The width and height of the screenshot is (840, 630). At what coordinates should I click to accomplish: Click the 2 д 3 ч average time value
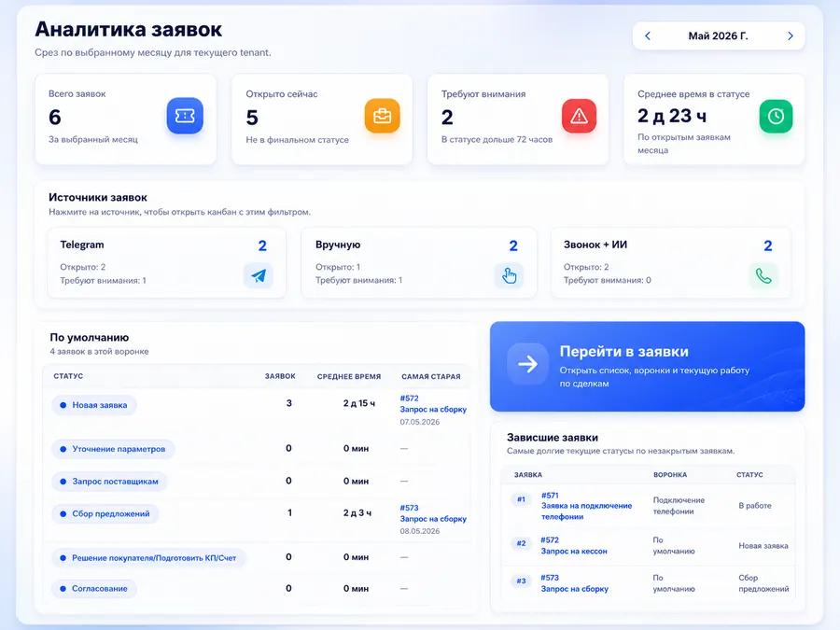357,512
